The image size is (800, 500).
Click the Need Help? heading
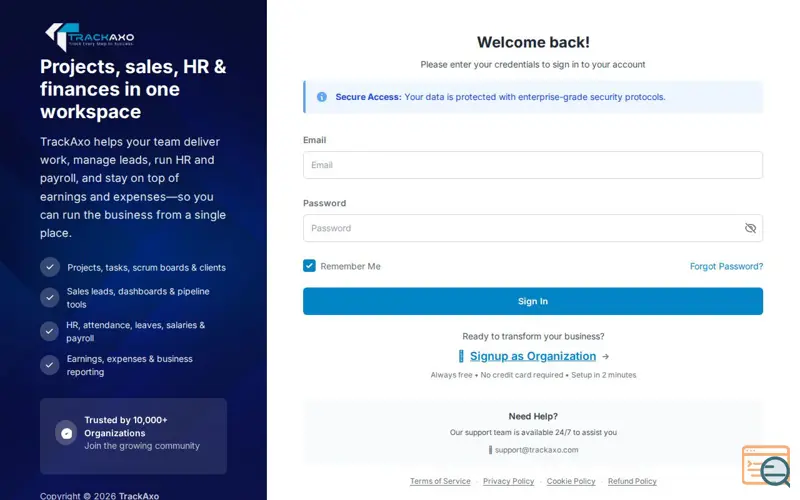point(533,416)
